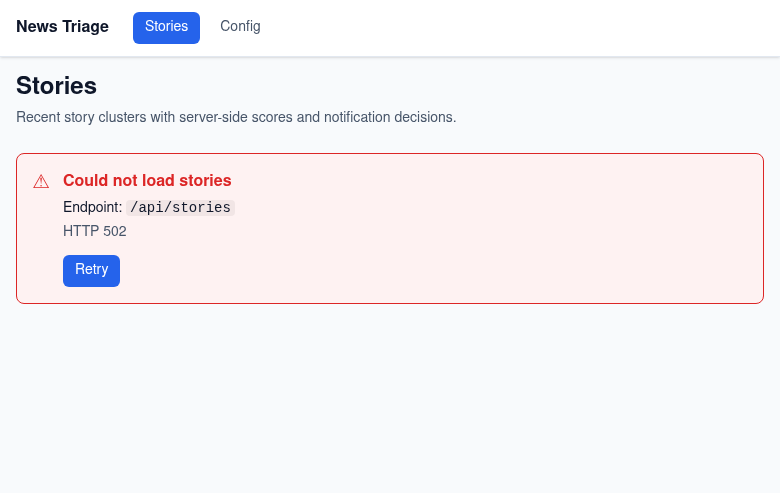Click the 'Could not load stories' error title
The width and height of the screenshot is (780, 493).
(147, 181)
